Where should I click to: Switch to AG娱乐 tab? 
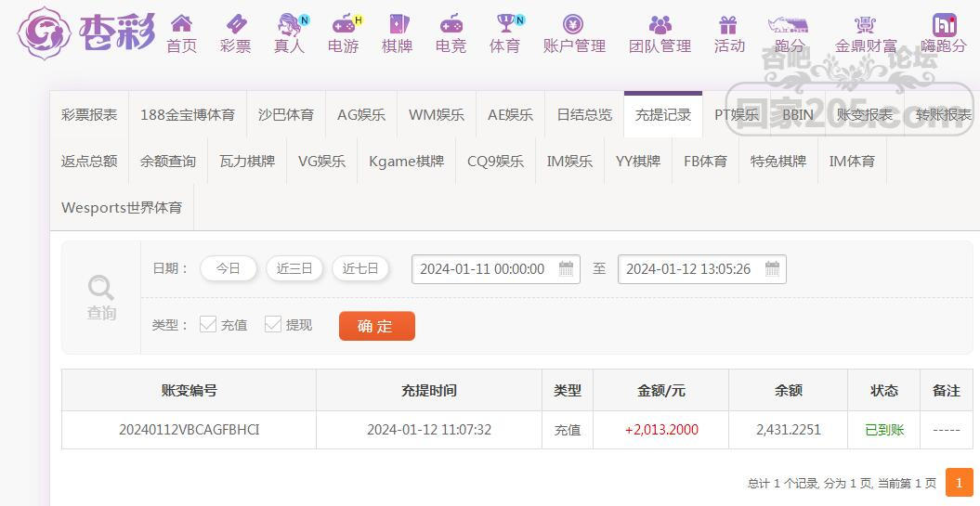361,115
